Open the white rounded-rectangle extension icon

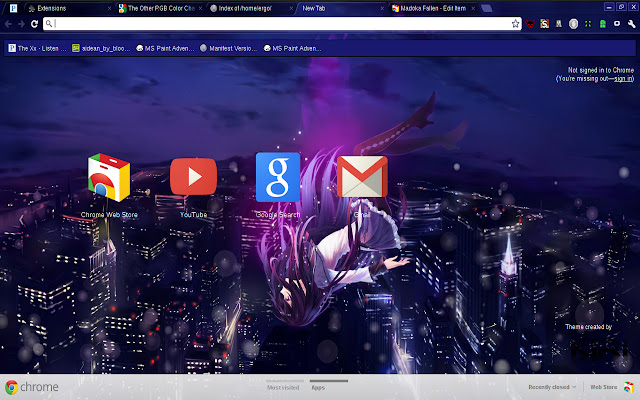pyautogui.click(x=617, y=24)
